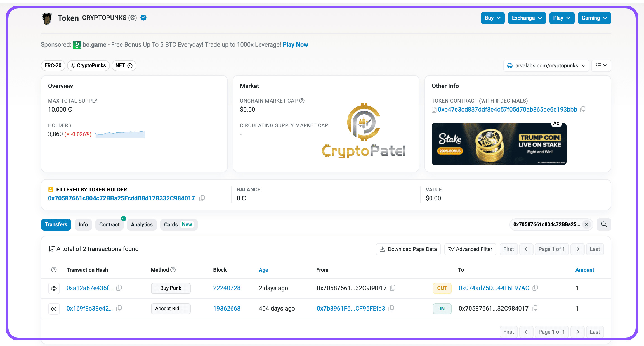Preview the Buy Punk transaction details
This screenshot has height=346, width=644.
pyautogui.click(x=54, y=288)
